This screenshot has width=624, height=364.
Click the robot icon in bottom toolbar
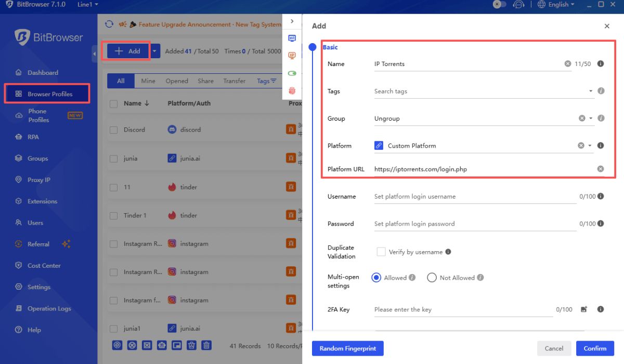162,345
